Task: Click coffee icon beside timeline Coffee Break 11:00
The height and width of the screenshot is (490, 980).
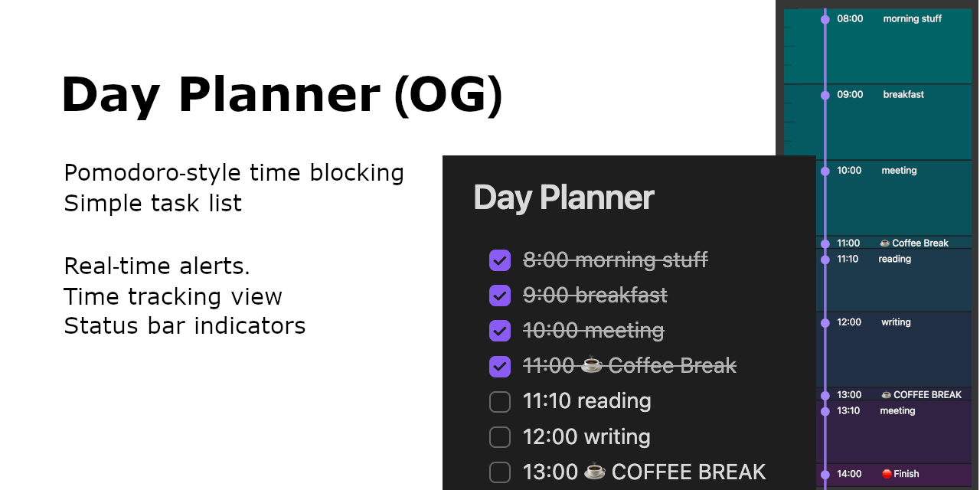Action: pyautogui.click(x=885, y=243)
